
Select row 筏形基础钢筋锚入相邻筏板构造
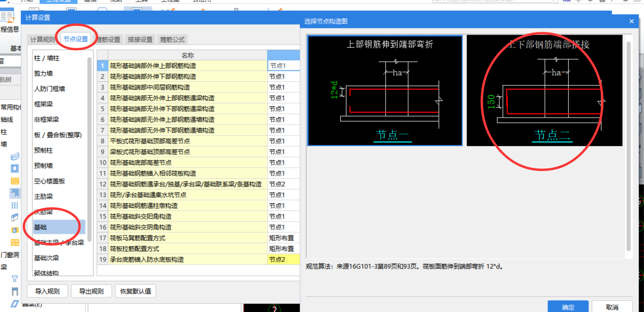187,173
